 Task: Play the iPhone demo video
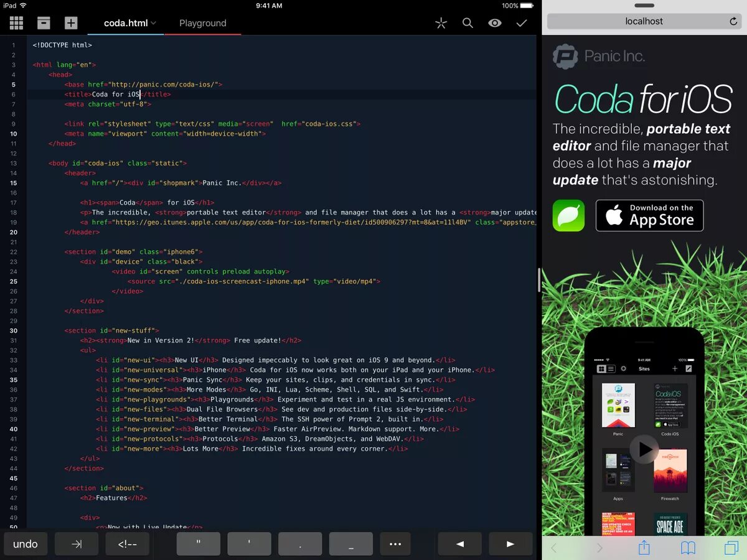pos(644,449)
